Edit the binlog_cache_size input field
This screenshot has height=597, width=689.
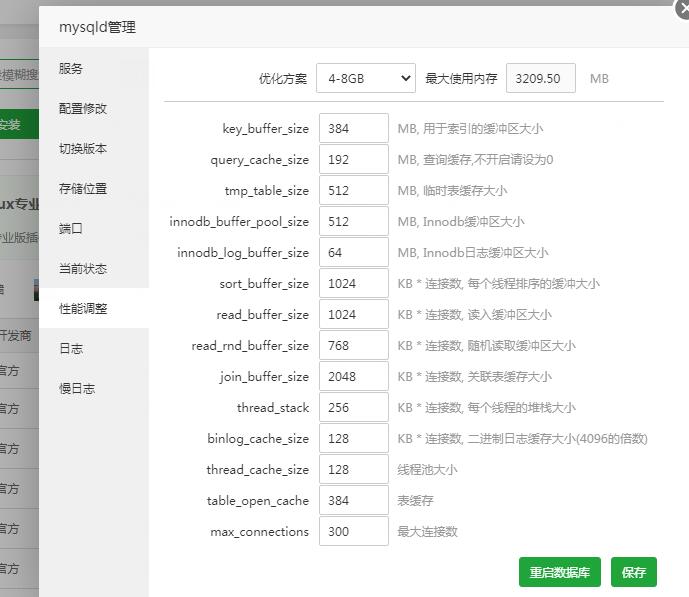point(354,438)
